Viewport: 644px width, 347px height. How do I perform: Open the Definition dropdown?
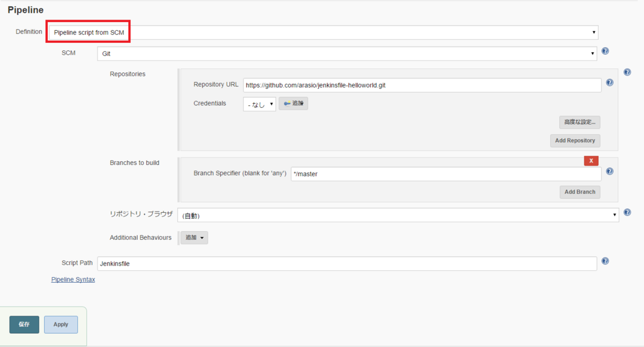click(x=324, y=33)
